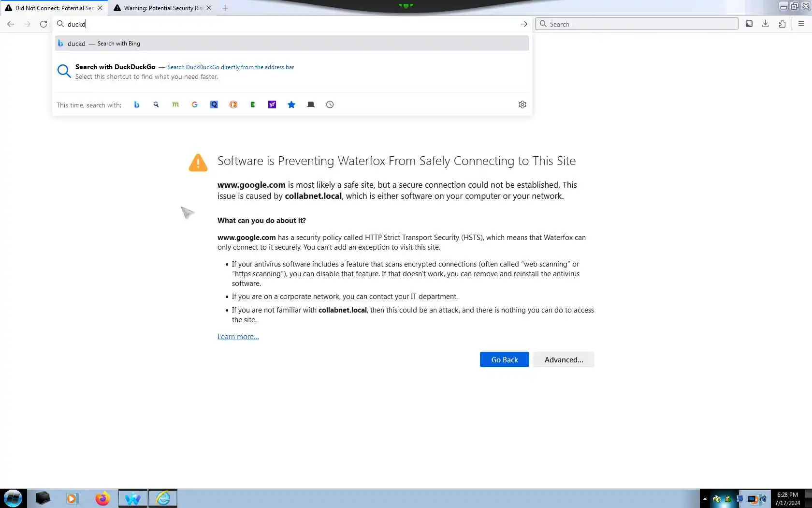Go back to the previous page
Screen dimensions: 812x508
coord(11,24)
